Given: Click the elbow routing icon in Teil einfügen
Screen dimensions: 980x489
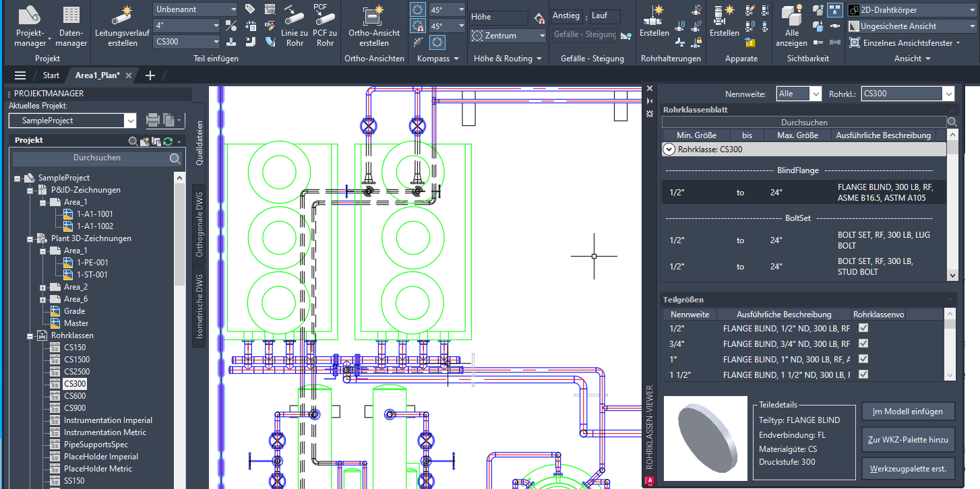Looking at the screenshot, I should tap(250, 42).
